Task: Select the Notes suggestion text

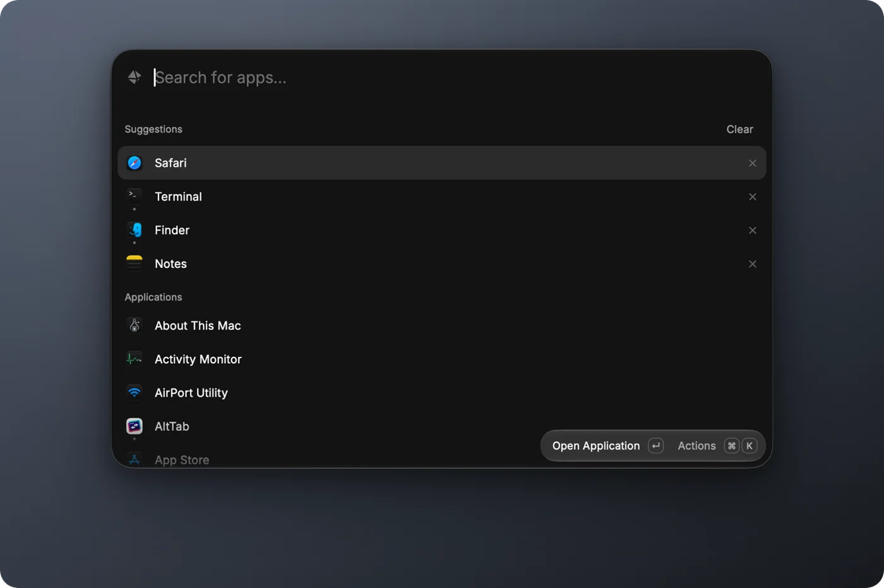Action: point(170,264)
